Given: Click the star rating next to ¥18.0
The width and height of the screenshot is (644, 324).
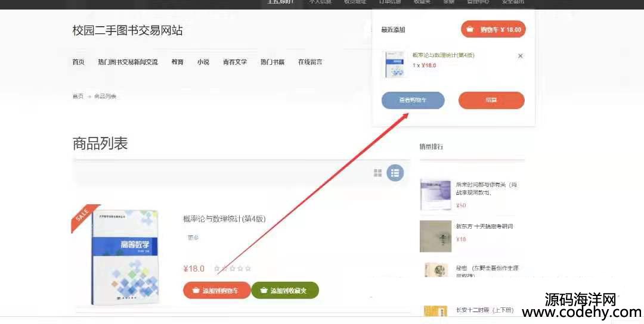Looking at the screenshot, I should 233,269.
